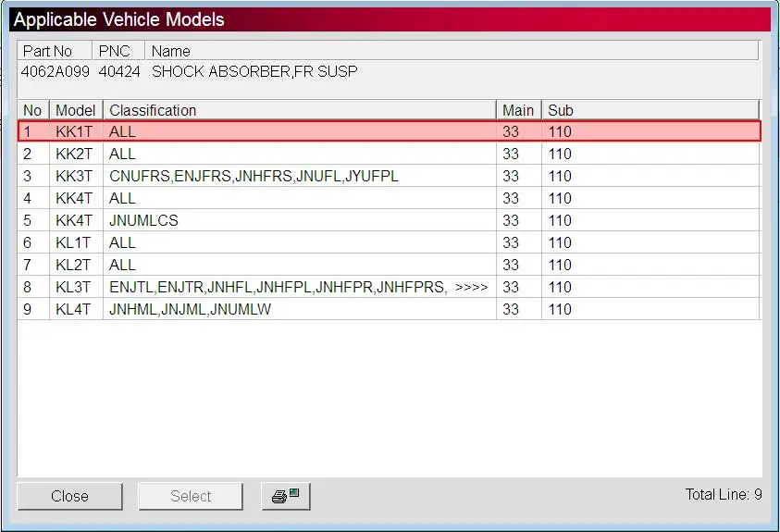Click the PNC header label
Image resolution: width=780 pixels, height=532 pixels.
click(x=115, y=51)
